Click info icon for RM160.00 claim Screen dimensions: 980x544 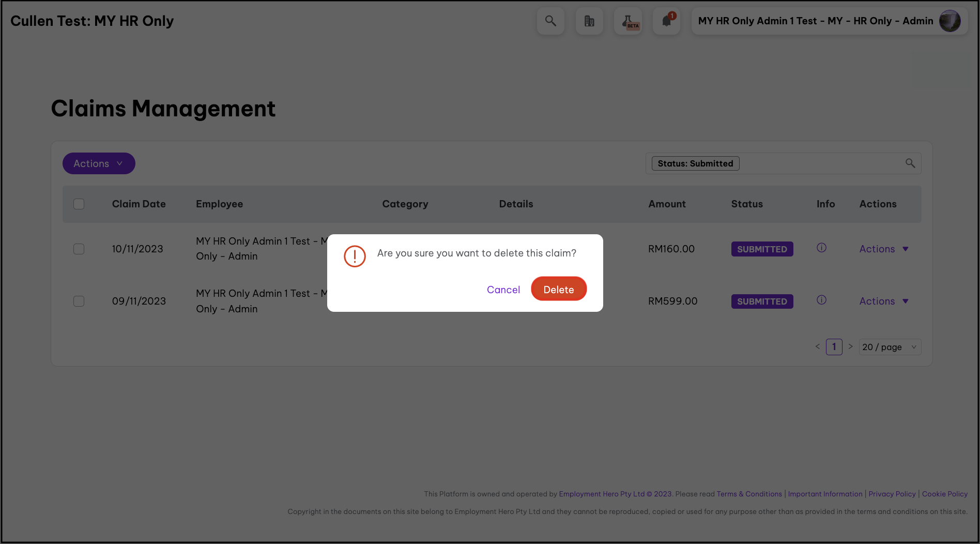[821, 248]
